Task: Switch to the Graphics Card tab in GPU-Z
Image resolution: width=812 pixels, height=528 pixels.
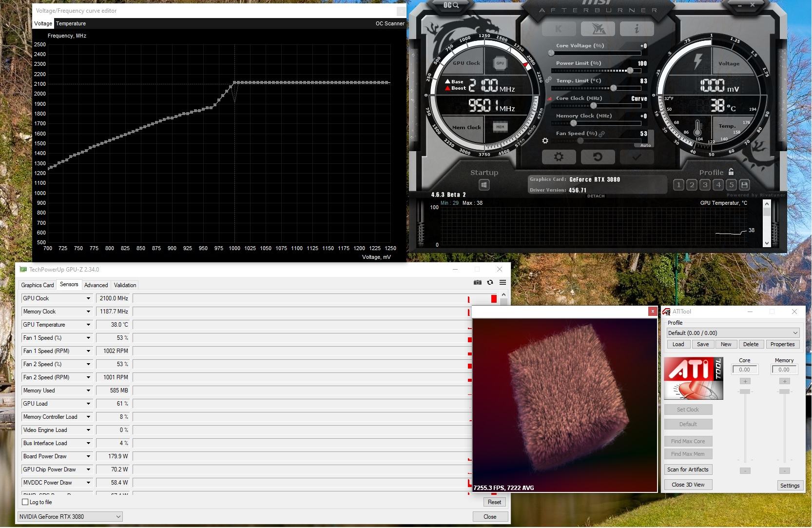Action: pos(38,285)
